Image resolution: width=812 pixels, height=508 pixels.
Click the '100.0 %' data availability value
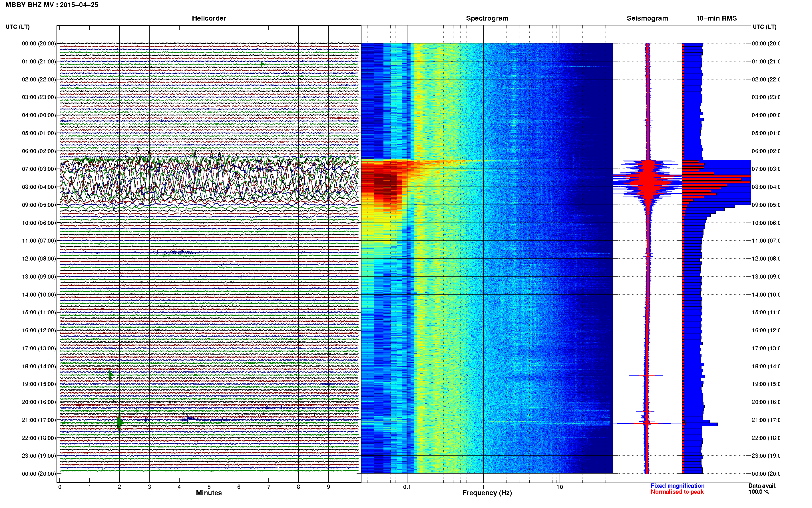point(759,492)
